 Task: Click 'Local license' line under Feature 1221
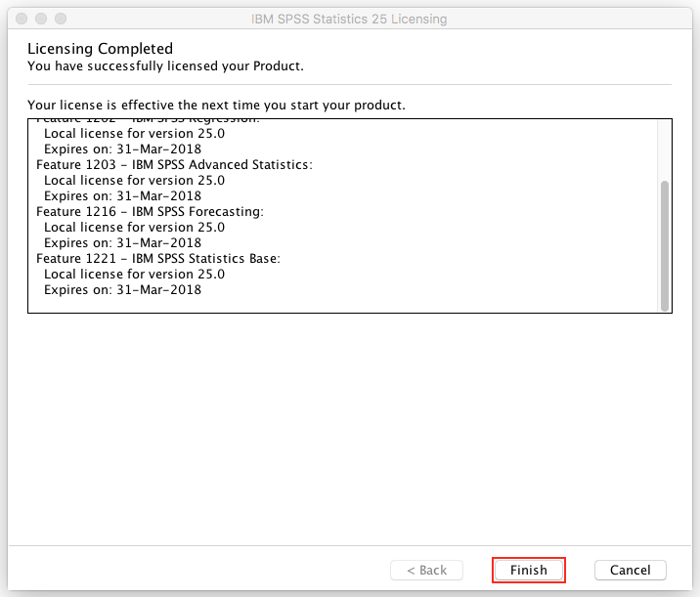[x=134, y=274]
